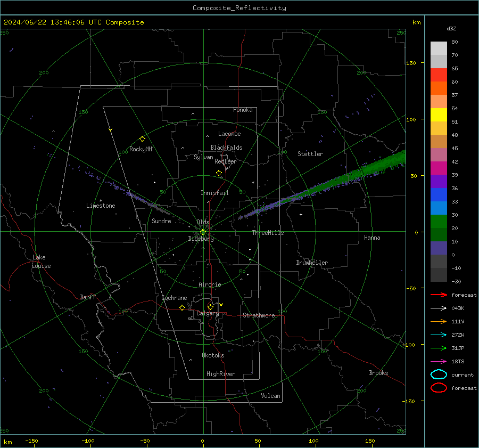Select the yellow 54 dBZ color swatch
The image size is (479, 448).
pos(439,115)
